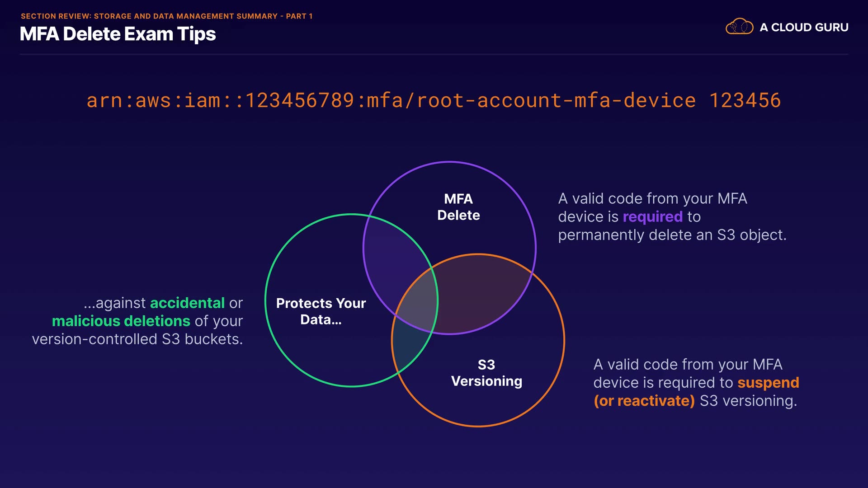Click the orange (or reactivate) text
The height and width of the screenshot is (488, 868).
644,401
